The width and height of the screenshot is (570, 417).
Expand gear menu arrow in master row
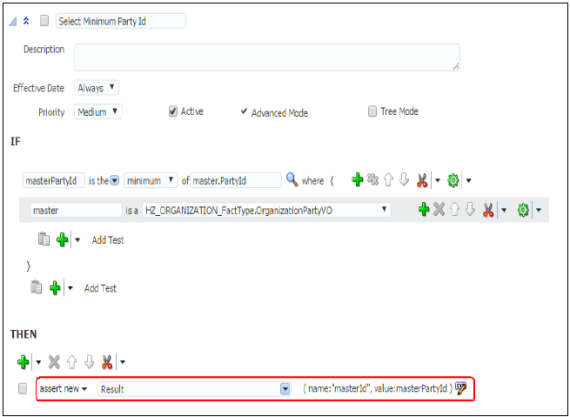point(539,210)
